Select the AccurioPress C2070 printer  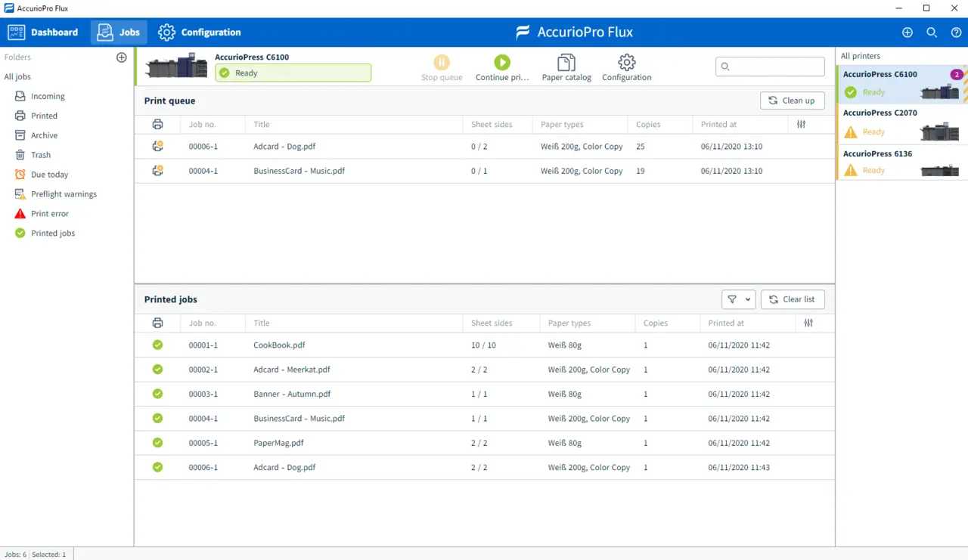[x=901, y=123]
